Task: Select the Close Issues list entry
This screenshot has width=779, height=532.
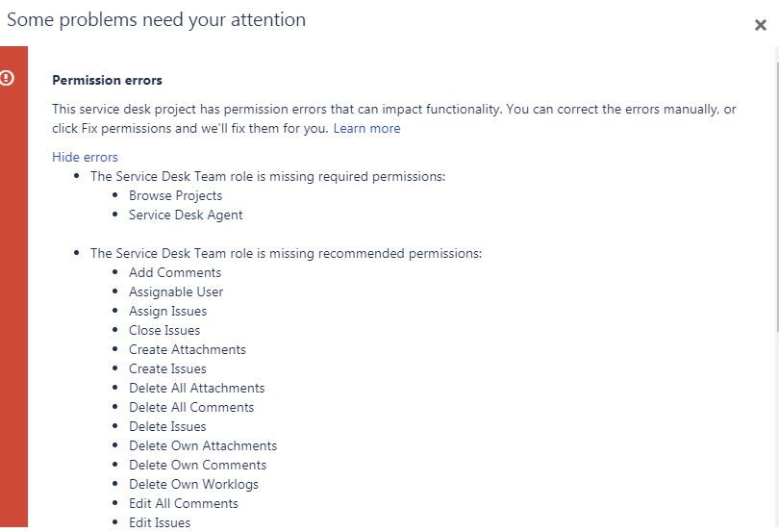Action: pyautogui.click(x=164, y=330)
